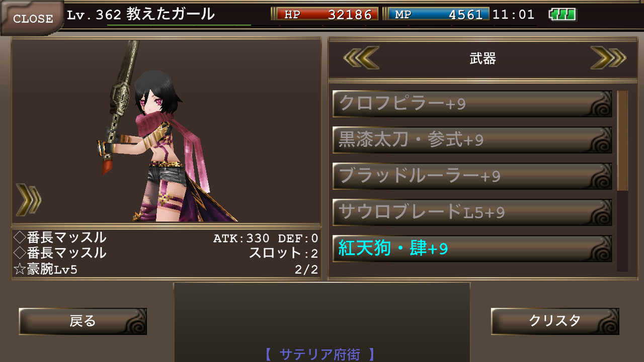The width and height of the screenshot is (644, 362).
Task: Click the サテリア府街 location label
Action: pyautogui.click(x=320, y=354)
